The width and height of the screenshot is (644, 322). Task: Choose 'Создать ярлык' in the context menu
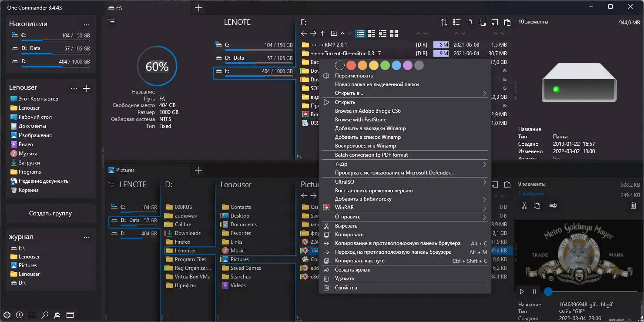click(x=405, y=270)
